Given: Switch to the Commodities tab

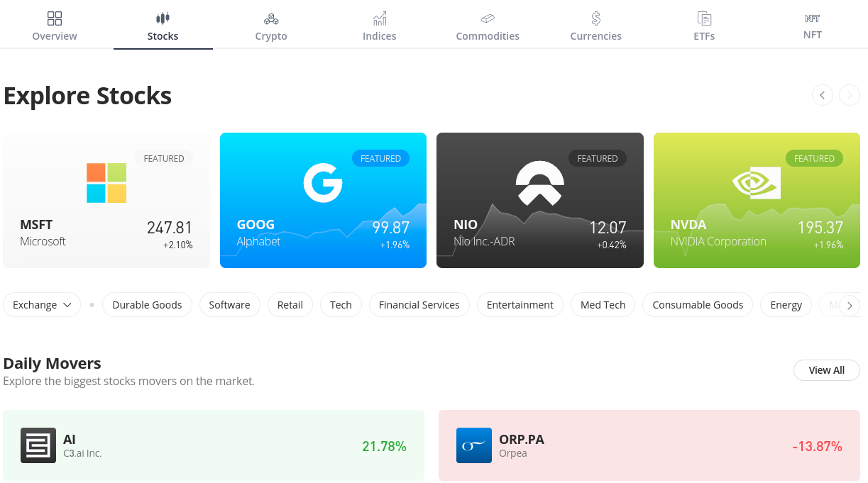Looking at the screenshot, I should pyautogui.click(x=488, y=26).
